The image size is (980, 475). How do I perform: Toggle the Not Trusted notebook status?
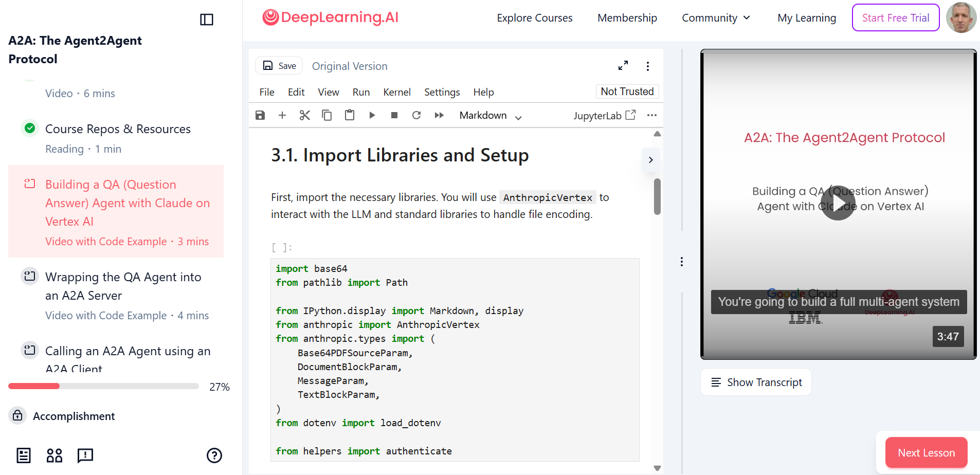(627, 92)
